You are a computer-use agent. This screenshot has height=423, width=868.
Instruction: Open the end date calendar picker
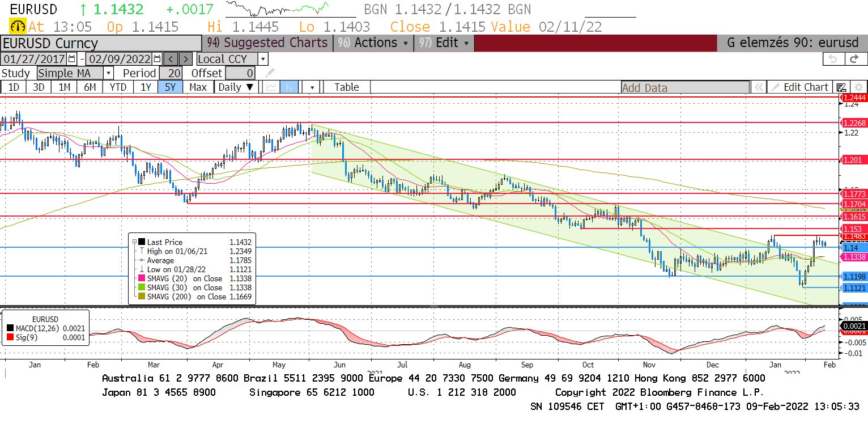157,59
